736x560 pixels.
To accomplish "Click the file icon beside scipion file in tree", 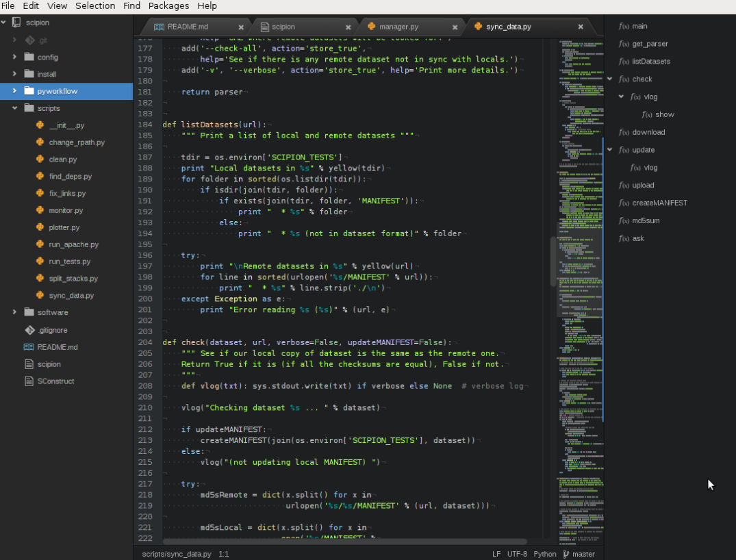I will pos(29,364).
